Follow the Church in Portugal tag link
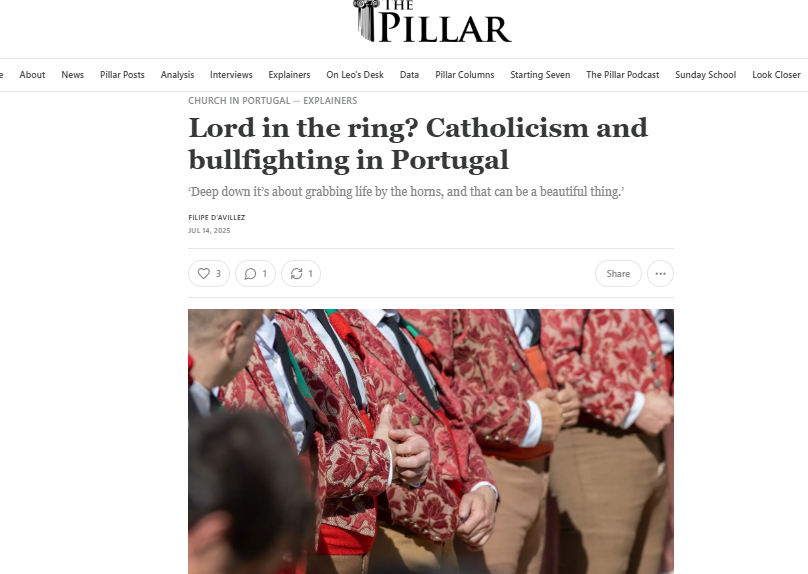The image size is (808, 574). [x=239, y=100]
